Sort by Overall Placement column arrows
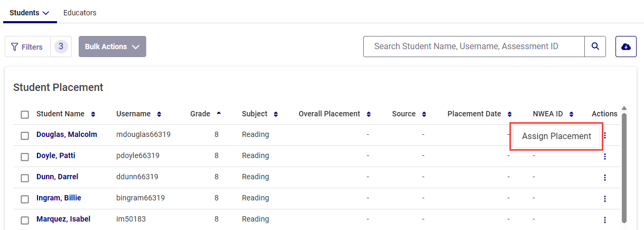The image size is (644, 230). (x=368, y=114)
